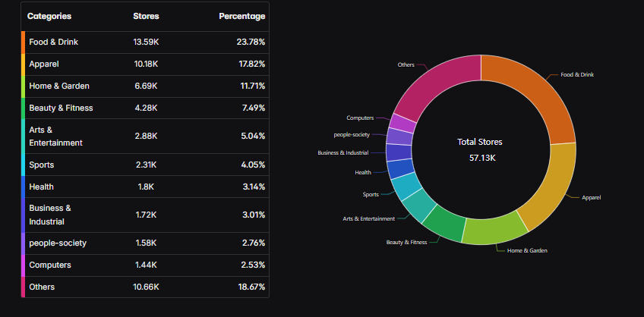Select the Arts & Entertainment table row
The width and height of the screenshot is (644, 317).
[x=146, y=136]
